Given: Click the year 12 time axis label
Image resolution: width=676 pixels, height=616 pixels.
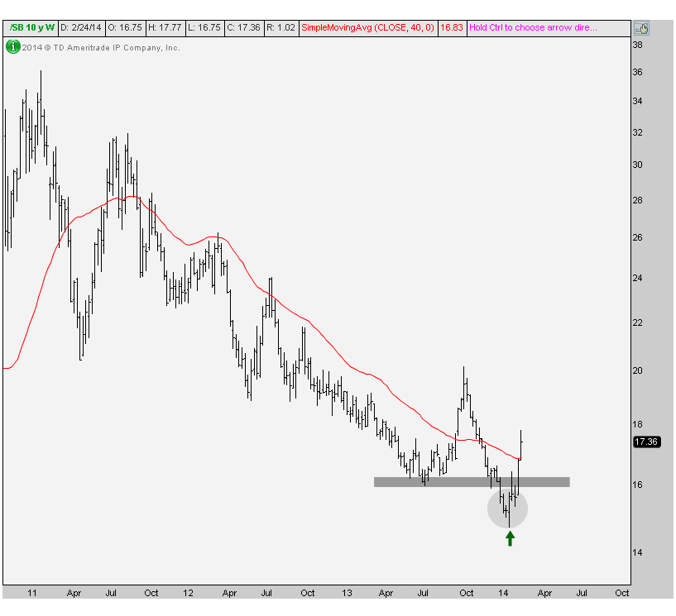Looking at the screenshot, I should (x=188, y=593).
